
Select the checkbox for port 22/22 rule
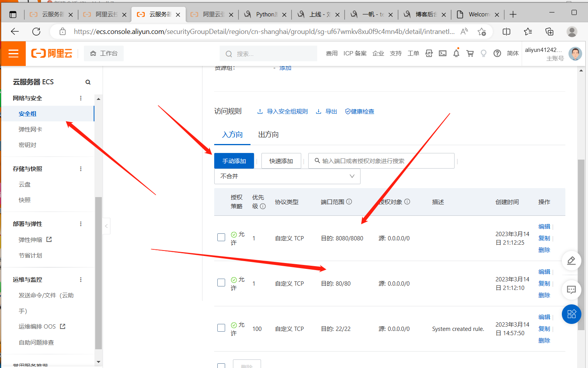tap(221, 328)
